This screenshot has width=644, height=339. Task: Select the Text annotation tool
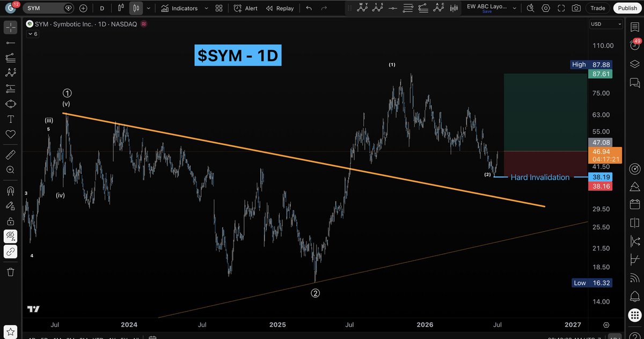[11, 119]
